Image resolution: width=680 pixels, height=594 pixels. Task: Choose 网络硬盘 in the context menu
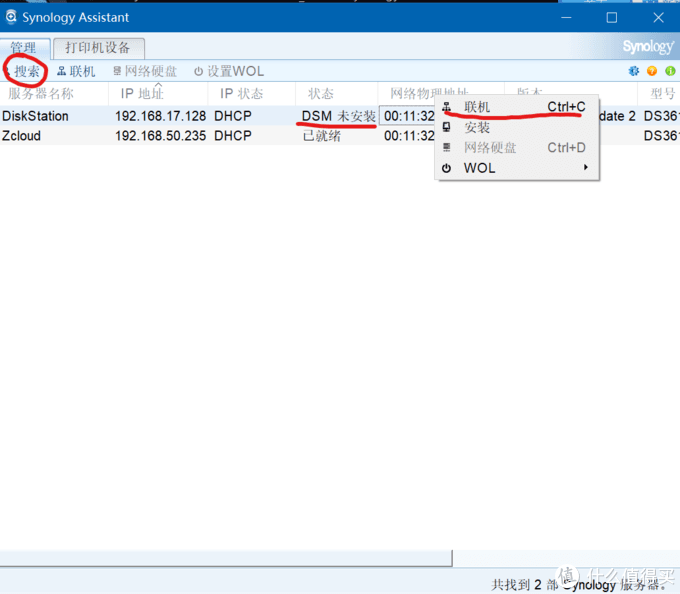point(517,147)
